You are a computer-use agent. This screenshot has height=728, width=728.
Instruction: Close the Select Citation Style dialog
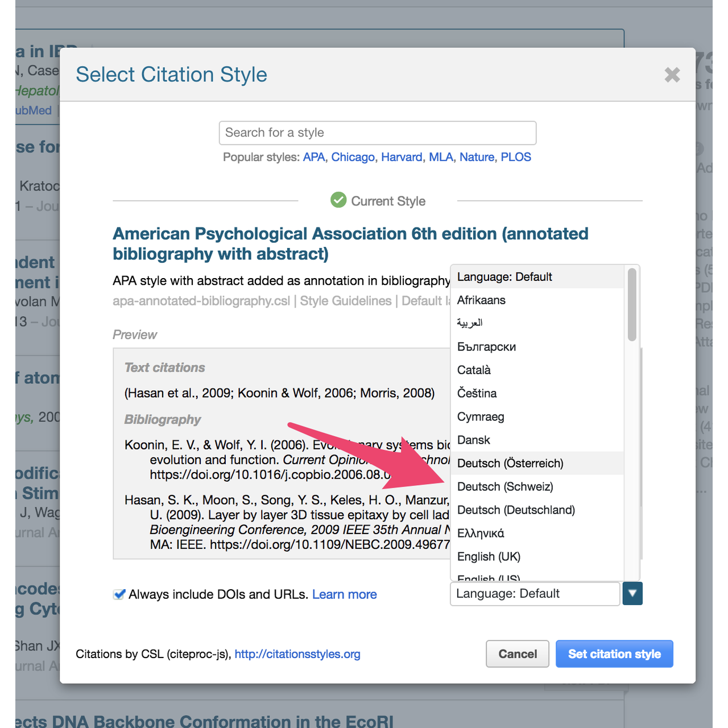point(672,75)
